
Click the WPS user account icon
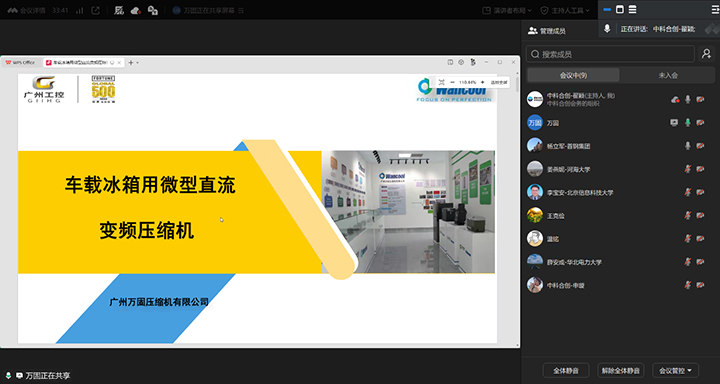click(x=473, y=62)
